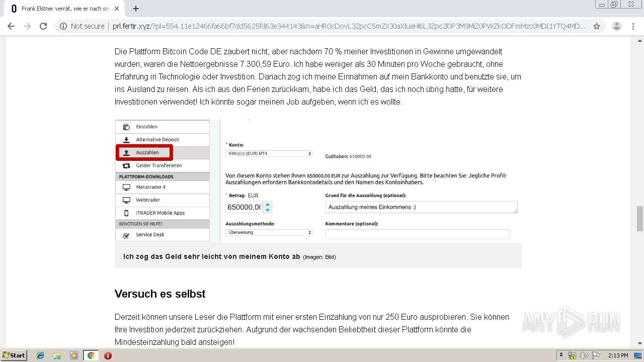Click paragraph starting 'Derzeit können unsere Leser'

(312, 330)
